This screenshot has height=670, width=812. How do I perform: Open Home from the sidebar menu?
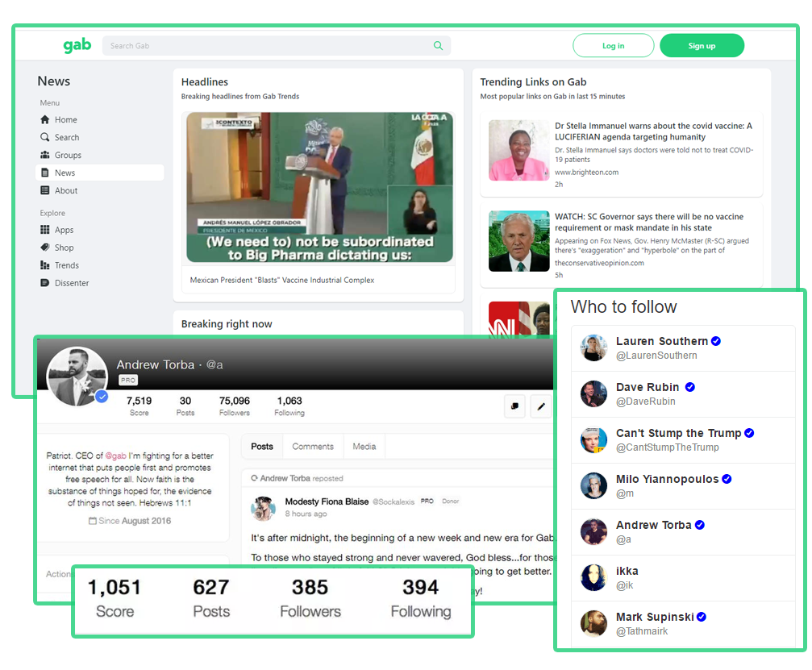click(99, 119)
